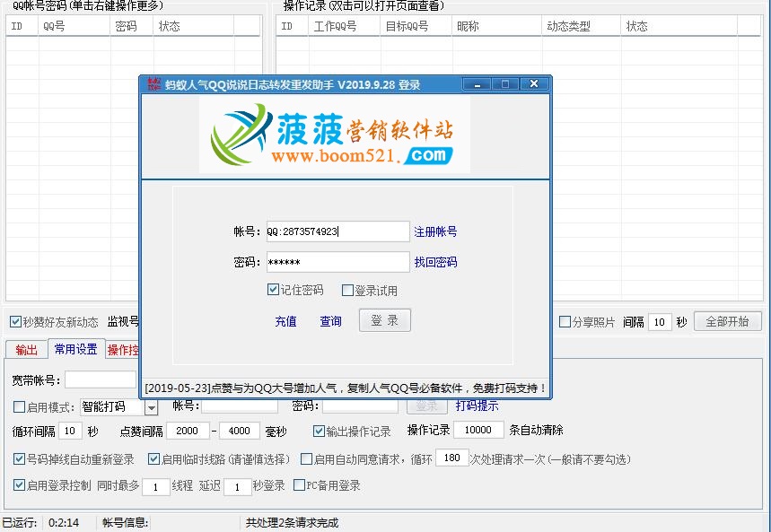This screenshot has width=771, height=532.
Task: Open the 找回密码 link
Action: click(435, 262)
